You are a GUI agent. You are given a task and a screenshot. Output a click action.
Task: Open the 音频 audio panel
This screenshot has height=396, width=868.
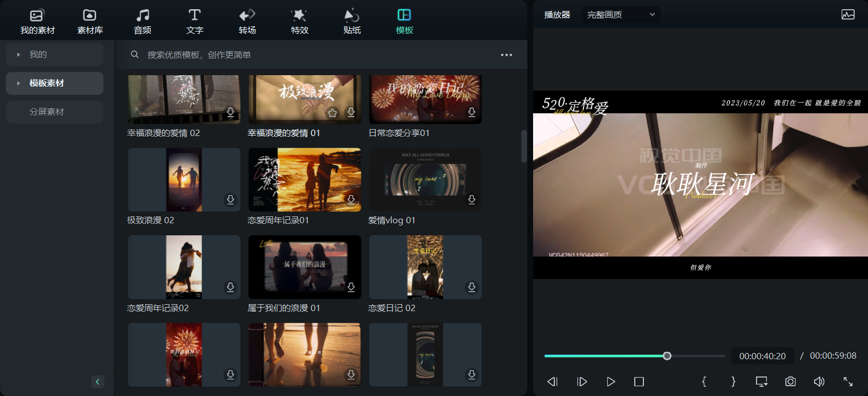[142, 19]
